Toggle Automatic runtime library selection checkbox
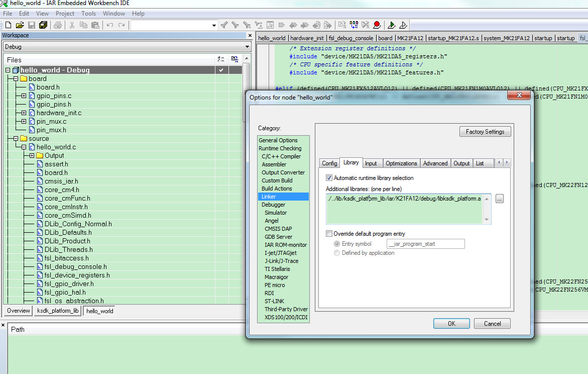The width and height of the screenshot is (588, 374). 329,178
